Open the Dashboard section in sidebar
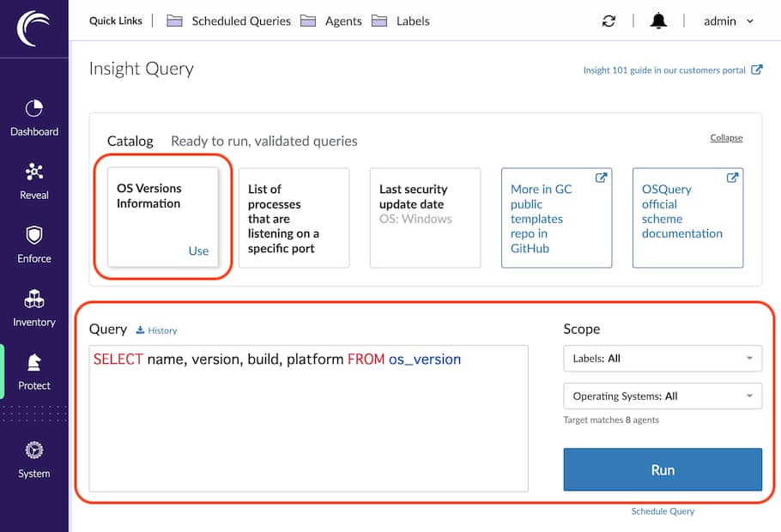 coord(34,118)
